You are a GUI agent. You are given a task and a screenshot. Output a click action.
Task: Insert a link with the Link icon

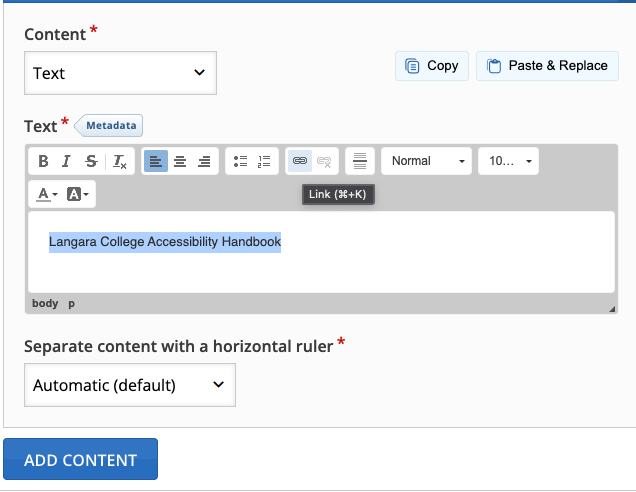[x=299, y=161]
